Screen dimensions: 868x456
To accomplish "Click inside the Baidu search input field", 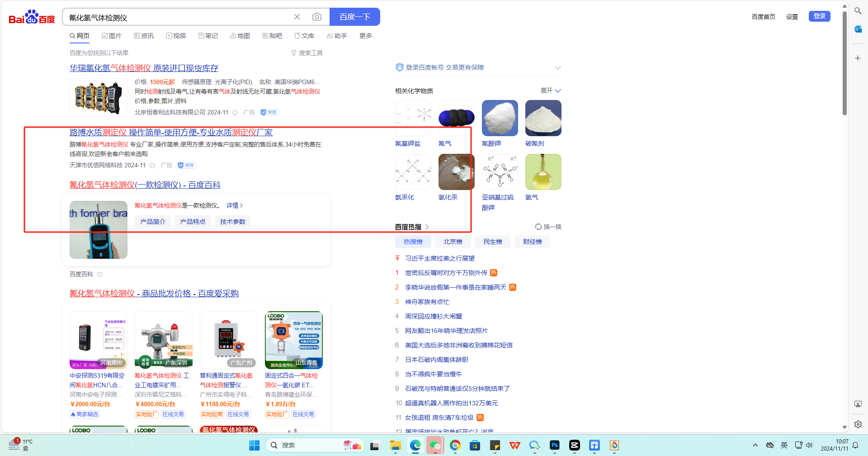I will (x=179, y=17).
